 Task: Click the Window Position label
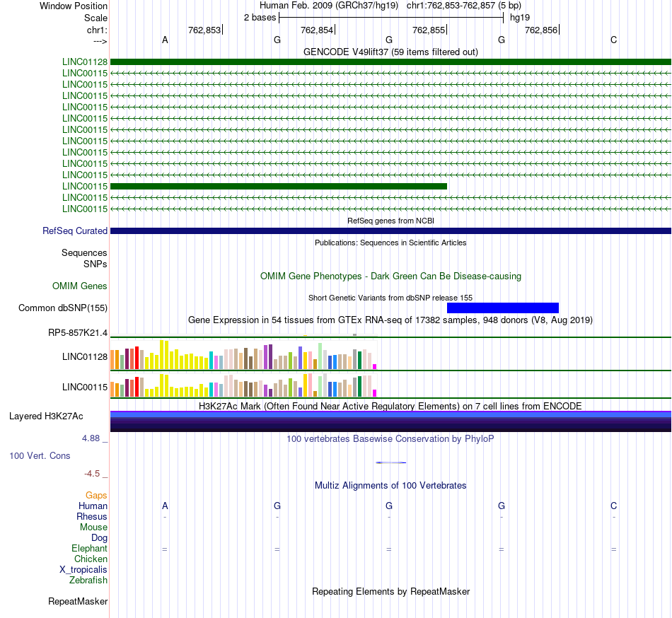pyautogui.click(x=74, y=6)
